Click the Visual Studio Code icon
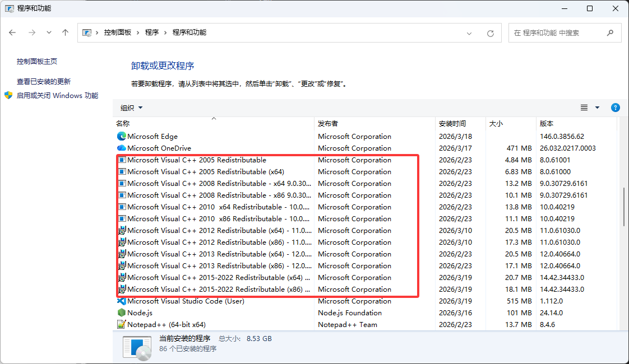Viewport: 629px width, 364px height. [121, 301]
